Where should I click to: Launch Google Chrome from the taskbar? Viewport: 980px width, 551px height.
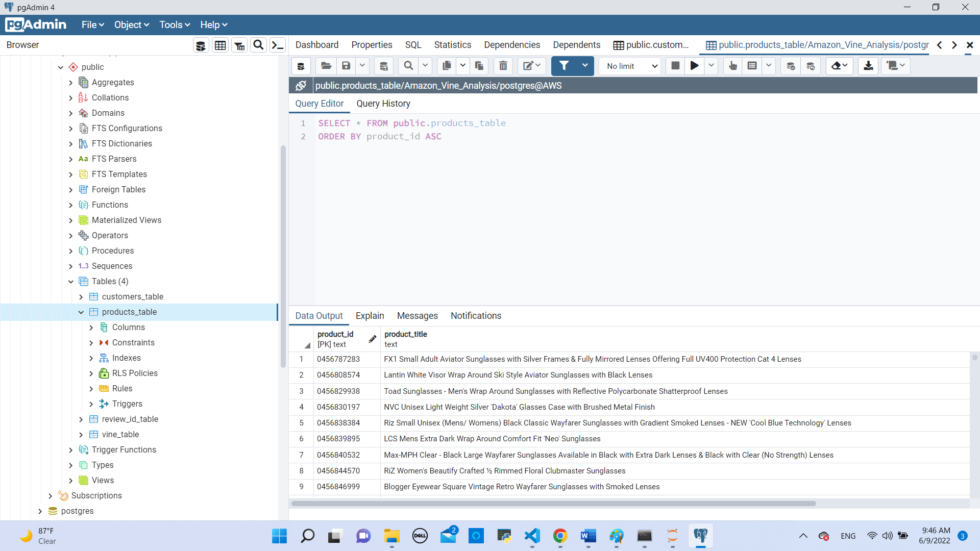click(x=560, y=536)
